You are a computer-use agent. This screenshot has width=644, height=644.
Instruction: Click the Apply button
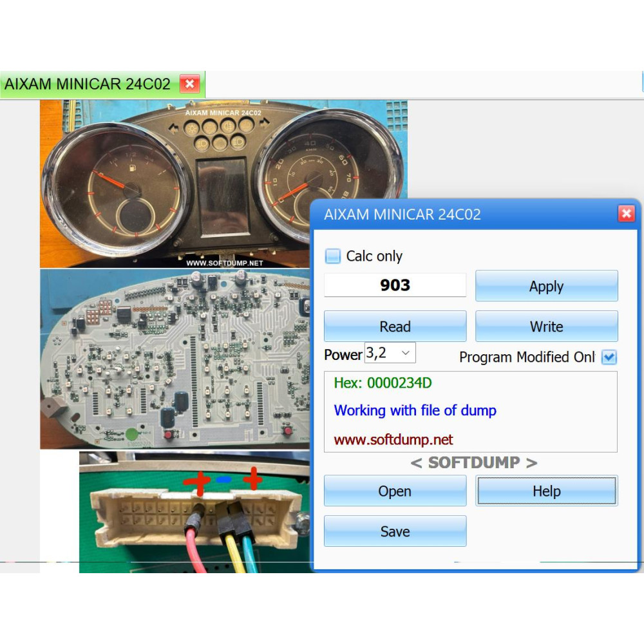coord(546,286)
